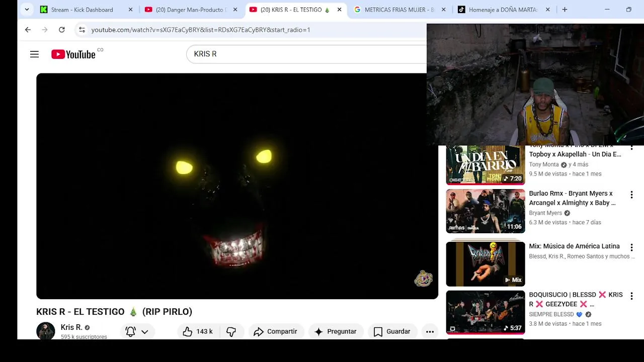Click the main video player area

pyautogui.click(x=237, y=186)
